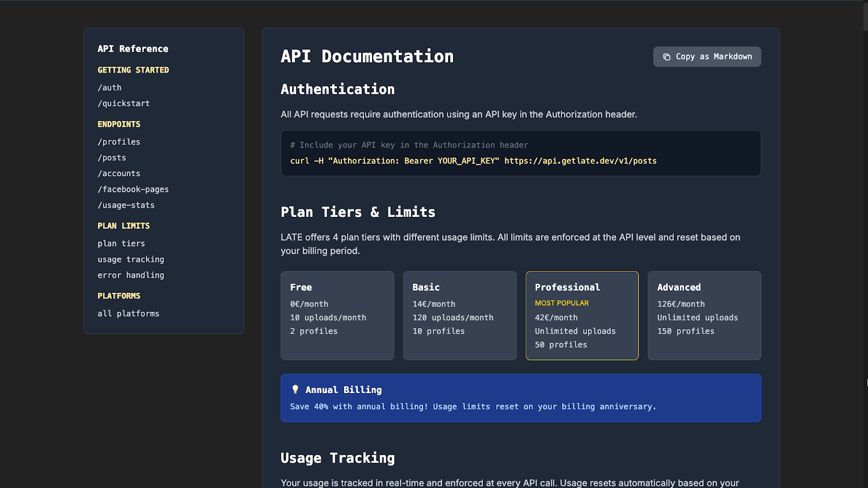Click the Basic plan tier card

pyautogui.click(x=459, y=316)
